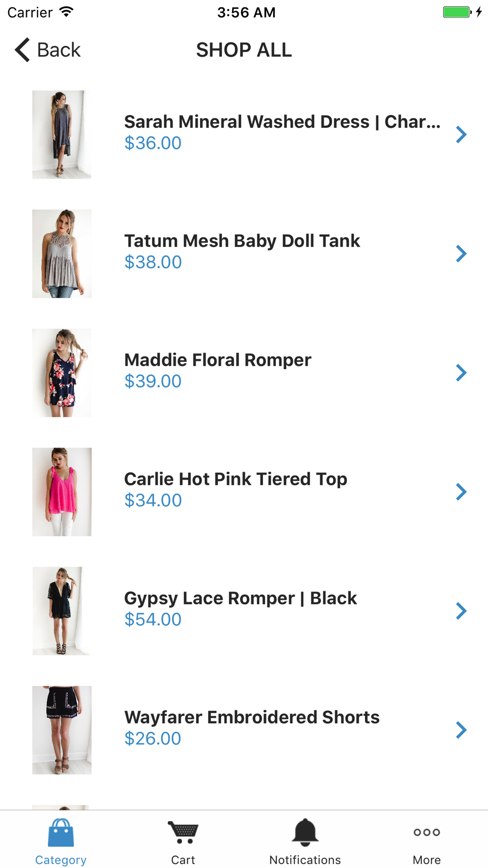Select the Wayfarer Embroidered Shorts title
The image size is (488, 868).
tap(252, 717)
